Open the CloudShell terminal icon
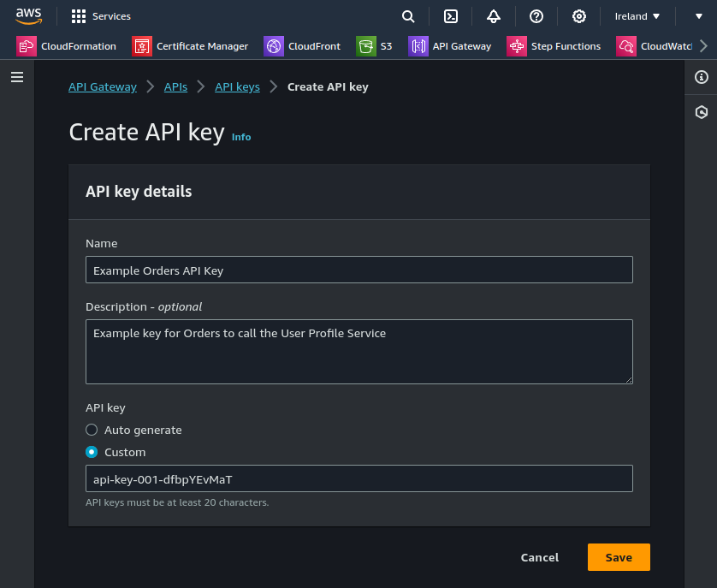This screenshot has height=588, width=717. pyautogui.click(x=451, y=16)
